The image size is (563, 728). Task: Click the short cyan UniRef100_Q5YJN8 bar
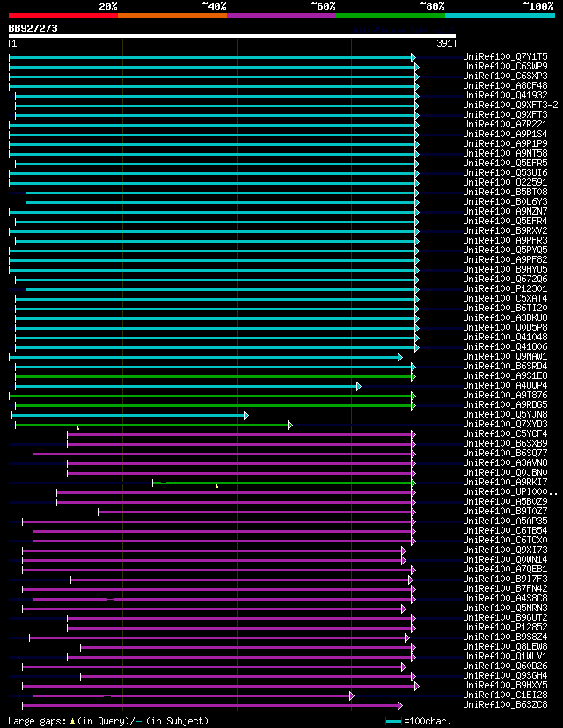click(x=130, y=416)
